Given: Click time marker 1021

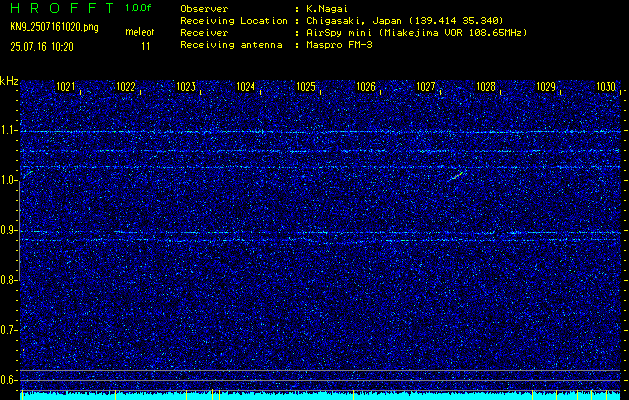Looking at the screenshot, I should point(66,86).
